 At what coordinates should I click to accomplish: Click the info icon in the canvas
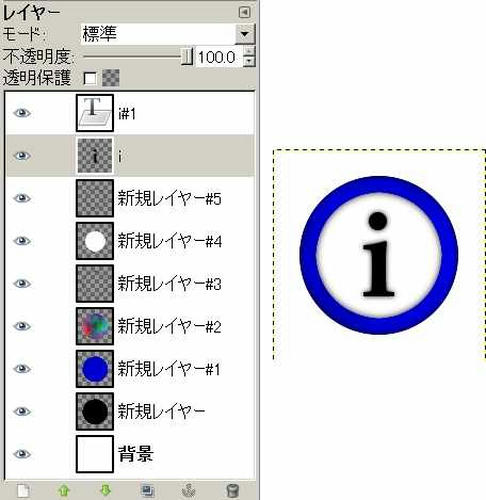[379, 255]
